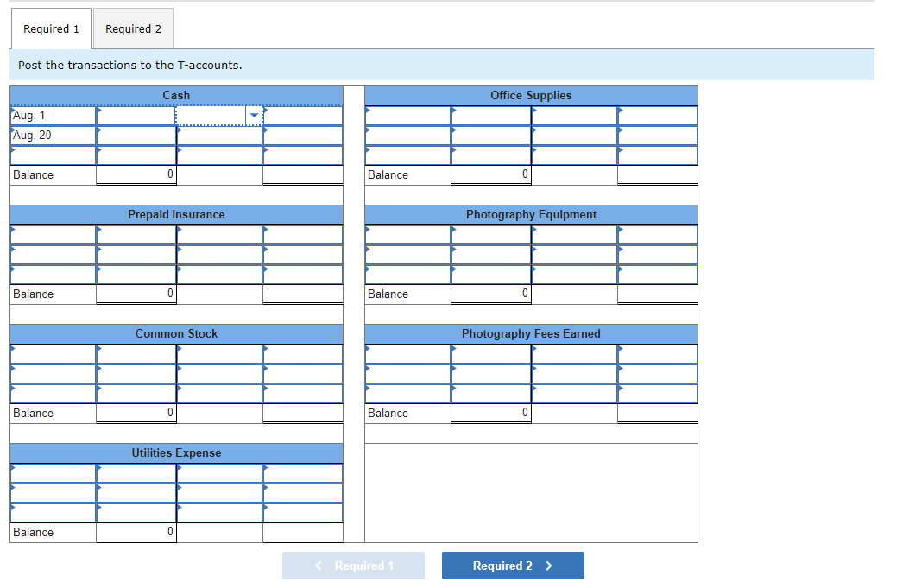Select the Aug. 20 date cell in Cash
Screen dimensions: 909x588
click(x=54, y=135)
